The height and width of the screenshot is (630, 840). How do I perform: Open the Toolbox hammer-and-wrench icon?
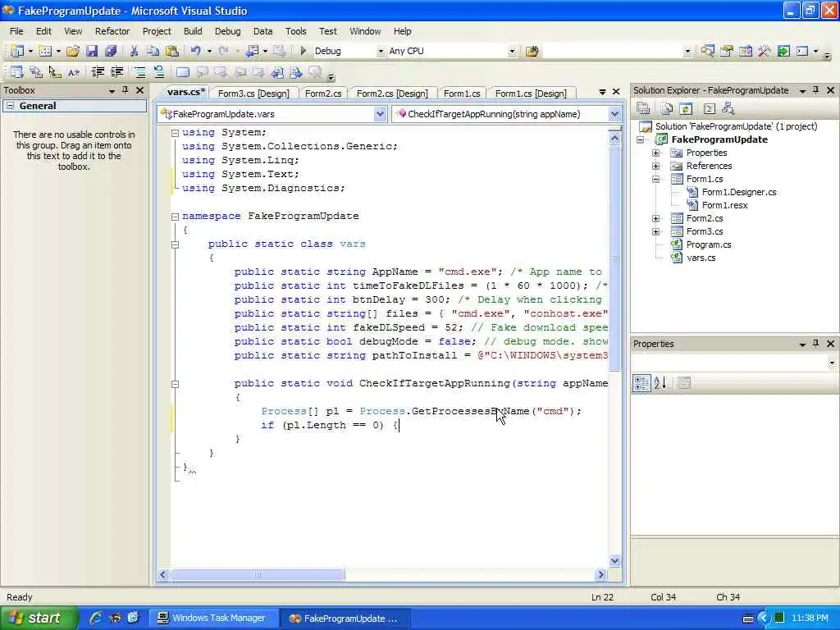[765, 52]
